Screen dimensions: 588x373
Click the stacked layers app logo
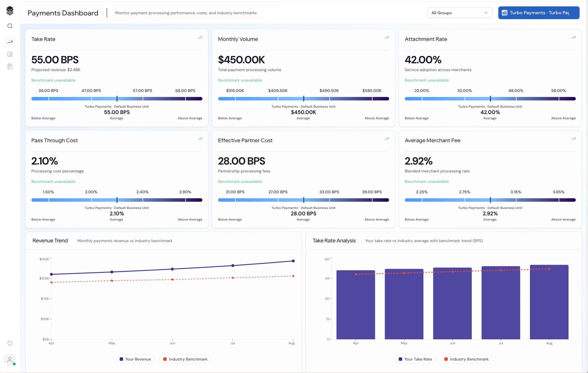[10, 11]
